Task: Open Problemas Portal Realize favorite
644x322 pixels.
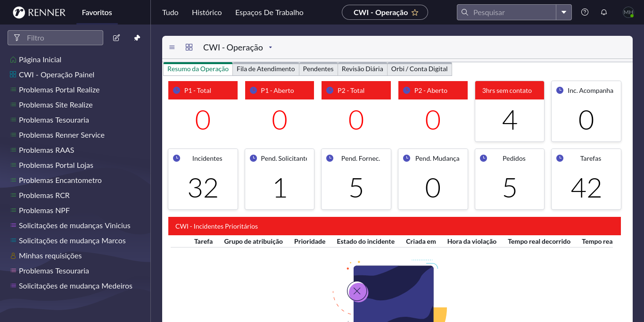Action: [59, 90]
